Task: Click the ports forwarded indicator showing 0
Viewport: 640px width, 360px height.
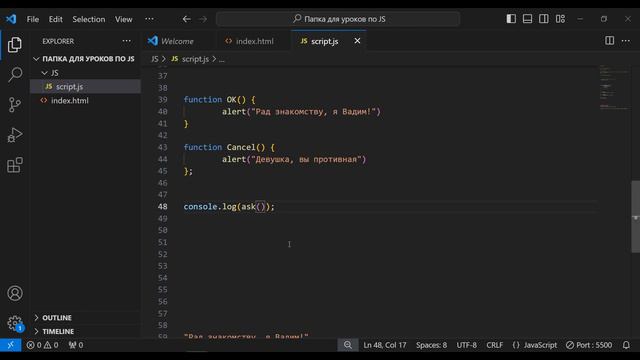Action: 76,345
